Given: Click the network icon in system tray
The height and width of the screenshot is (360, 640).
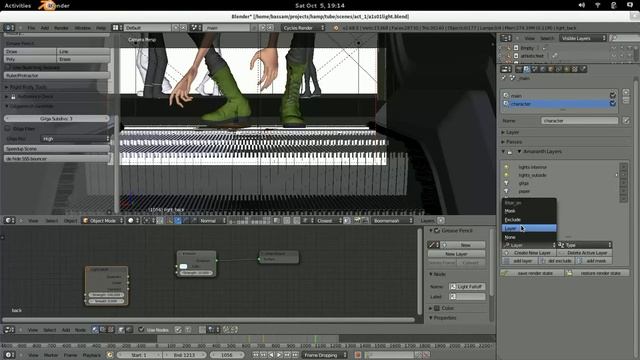Looking at the screenshot, I should pos(598,5).
